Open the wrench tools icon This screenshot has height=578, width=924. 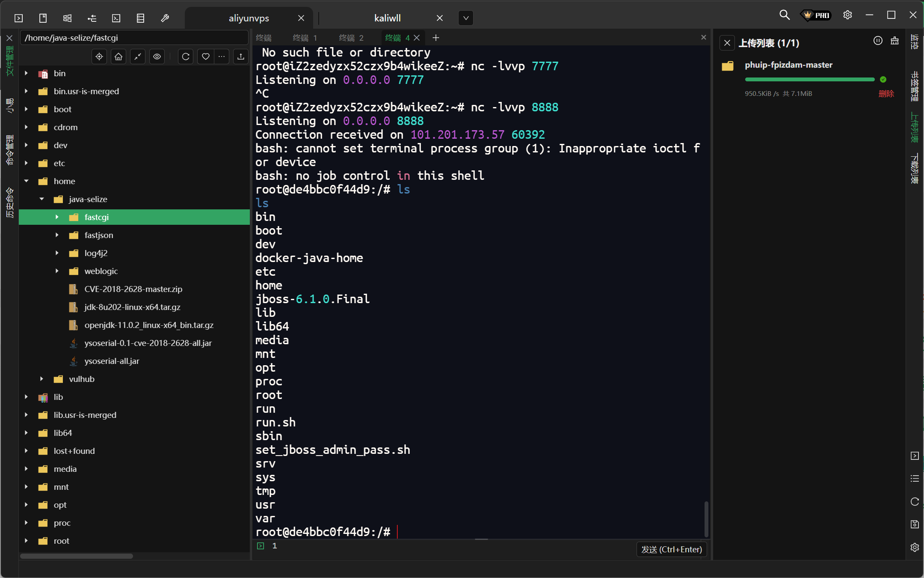tap(165, 18)
